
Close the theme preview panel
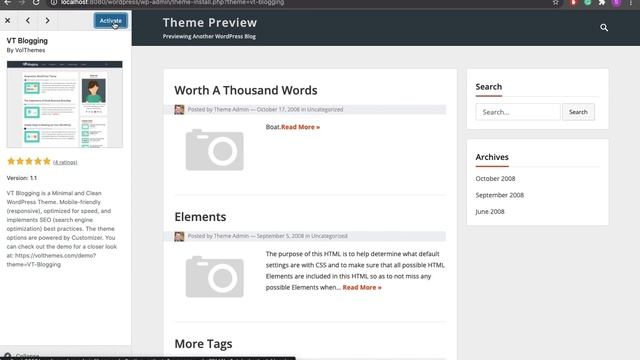pyautogui.click(x=8, y=20)
